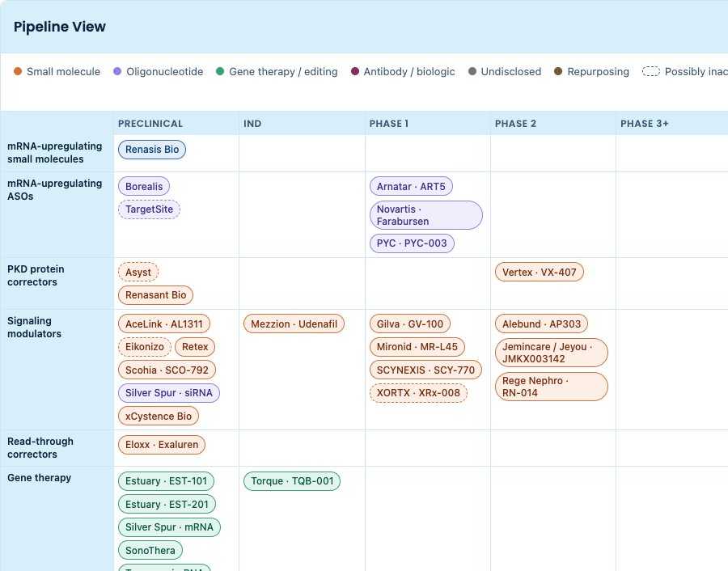
Task: Select the Antibody / biologic legend item
Action: click(x=403, y=71)
